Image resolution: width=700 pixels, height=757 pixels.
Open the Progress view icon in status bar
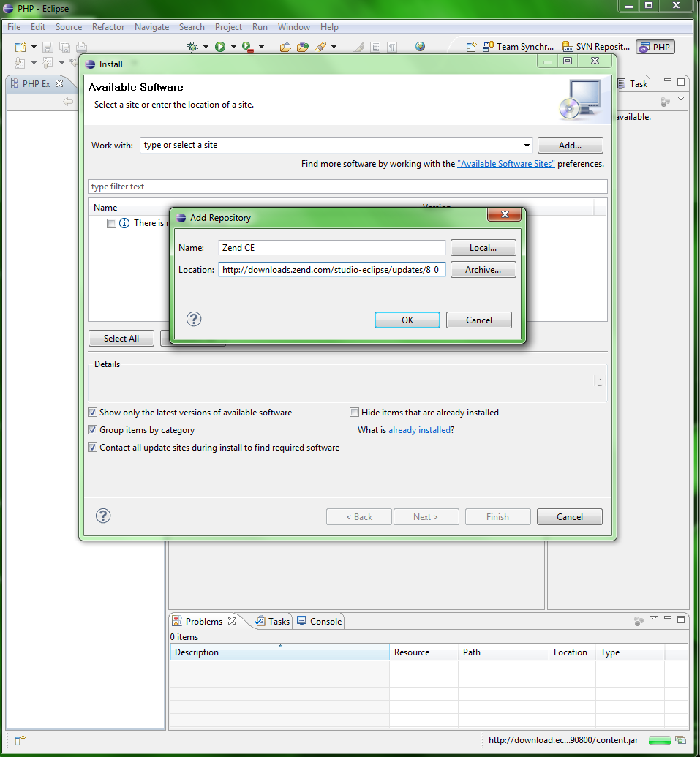click(x=681, y=740)
